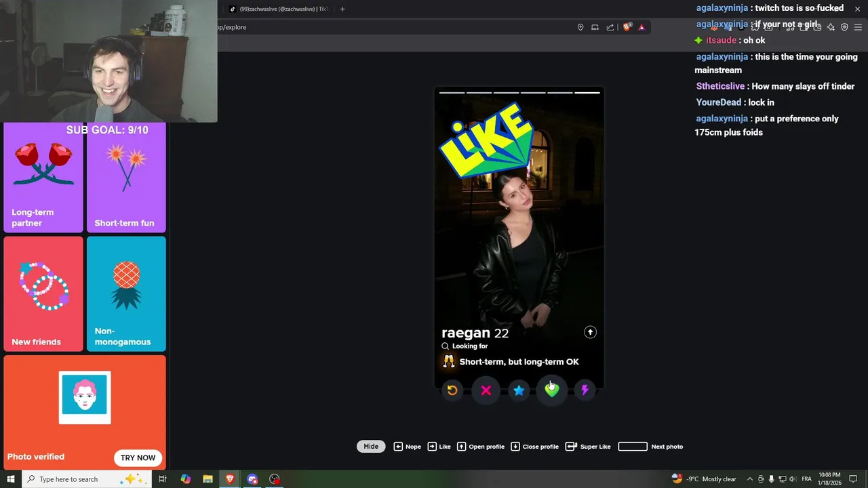
Task: Open OBS Studio from the taskbar
Action: [x=275, y=479]
